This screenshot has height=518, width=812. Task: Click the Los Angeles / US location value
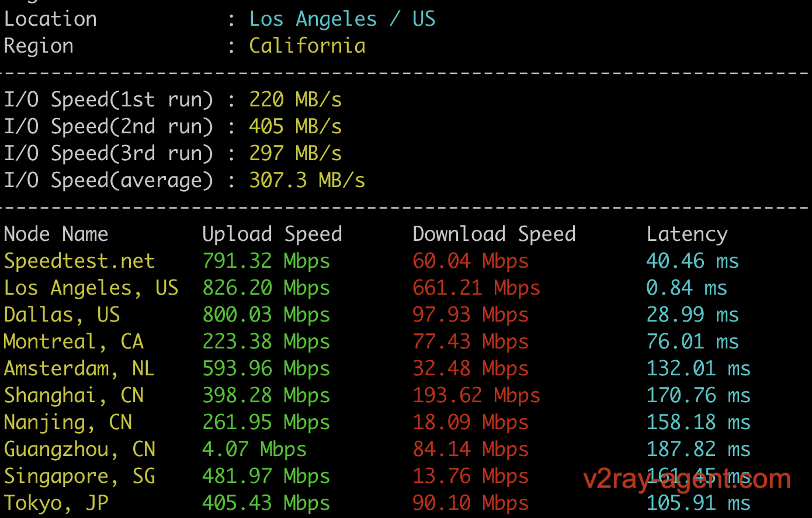click(342, 19)
